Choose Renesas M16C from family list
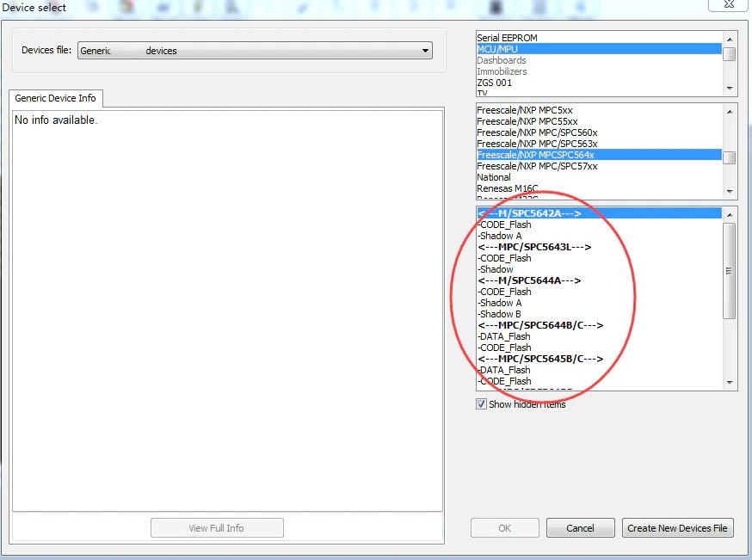 pyautogui.click(x=507, y=188)
